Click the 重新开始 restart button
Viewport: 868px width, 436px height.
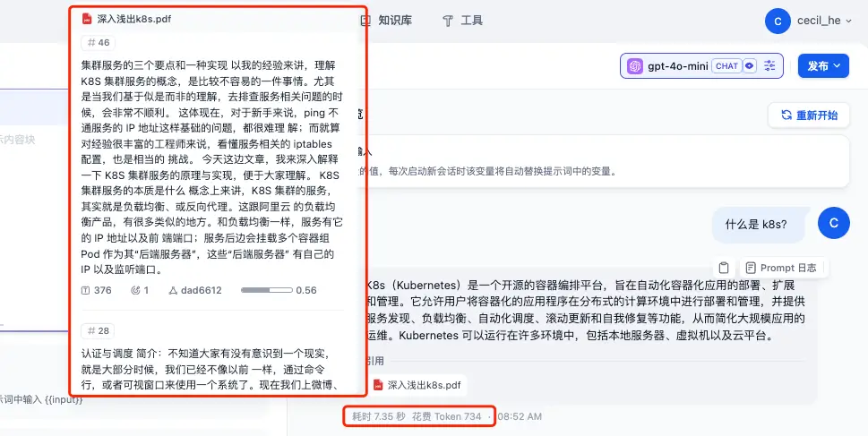tap(809, 115)
